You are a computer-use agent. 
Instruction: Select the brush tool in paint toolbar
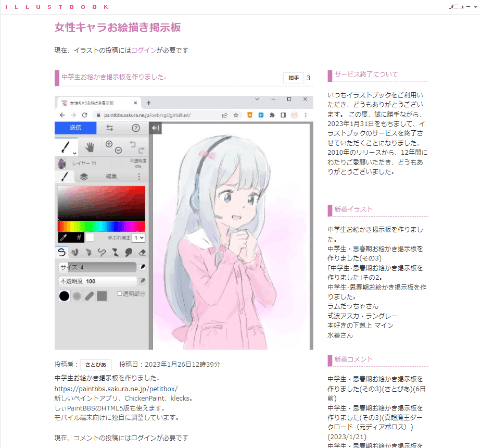point(66,147)
